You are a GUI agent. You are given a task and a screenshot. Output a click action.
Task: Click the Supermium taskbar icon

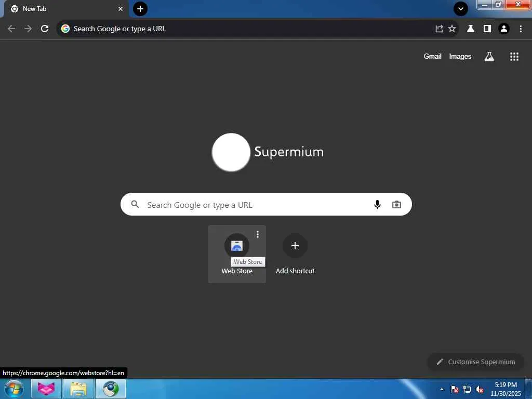(x=111, y=389)
